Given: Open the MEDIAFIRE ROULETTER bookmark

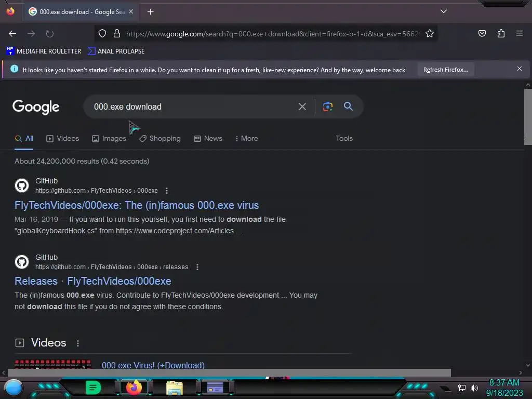Looking at the screenshot, I should pyautogui.click(x=44, y=51).
